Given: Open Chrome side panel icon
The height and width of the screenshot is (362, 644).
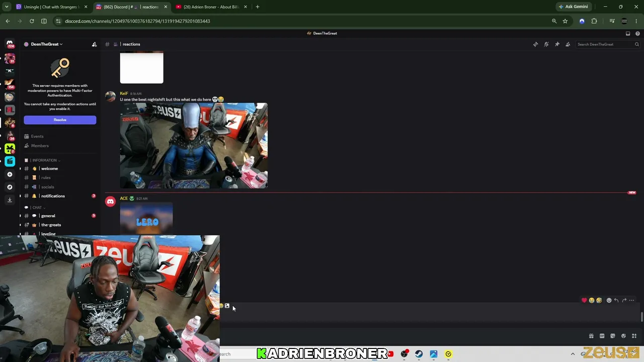Looking at the screenshot, I should 44,21.
